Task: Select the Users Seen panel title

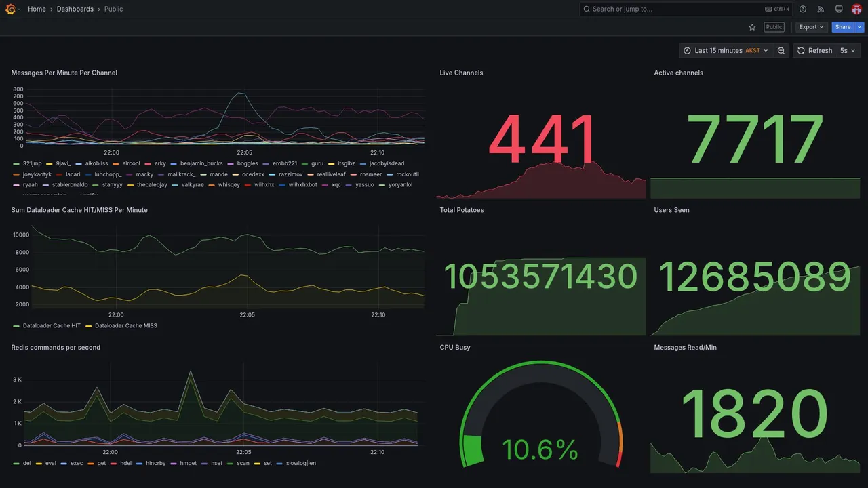Action: (671, 210)
